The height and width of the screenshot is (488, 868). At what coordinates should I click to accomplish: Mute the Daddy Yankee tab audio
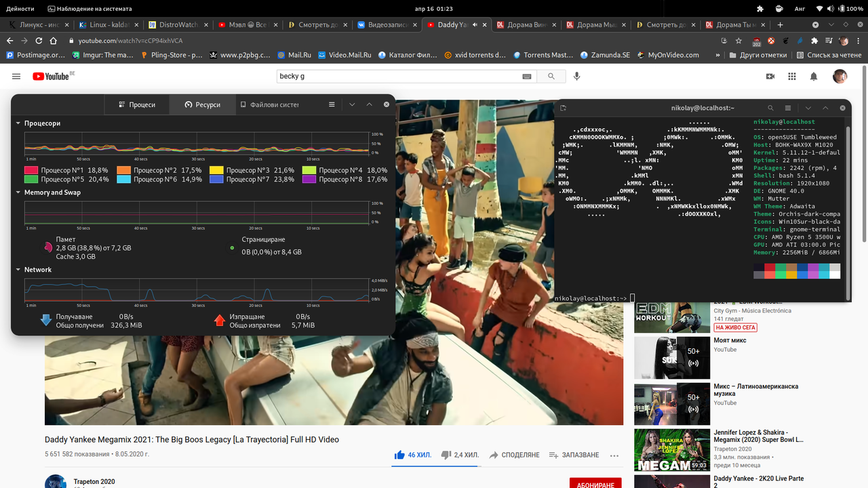click(475, 25)
